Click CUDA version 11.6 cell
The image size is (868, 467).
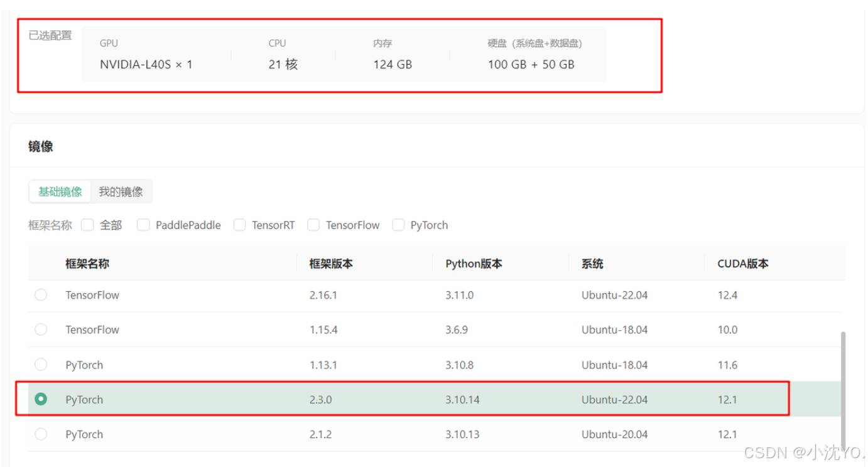pos(727,365)
